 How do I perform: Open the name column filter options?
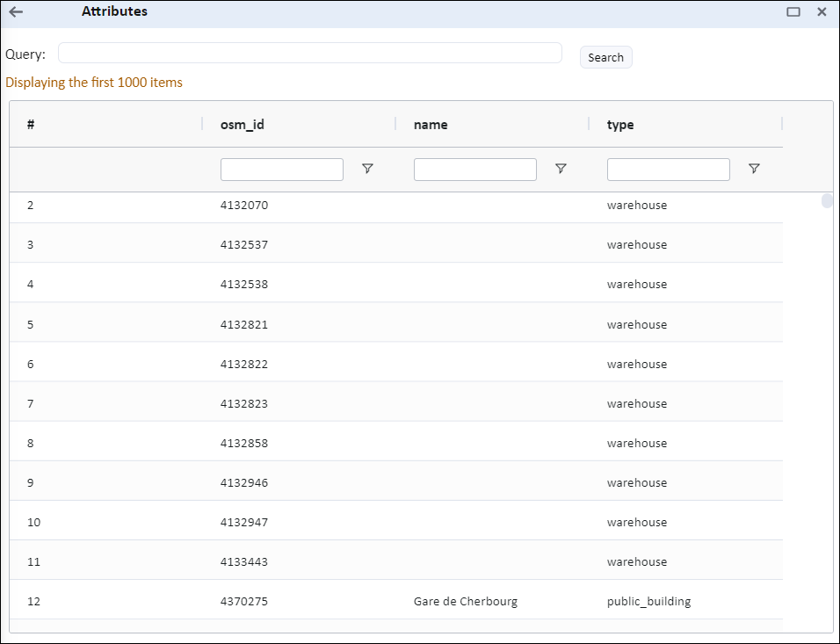coord(561,169)
